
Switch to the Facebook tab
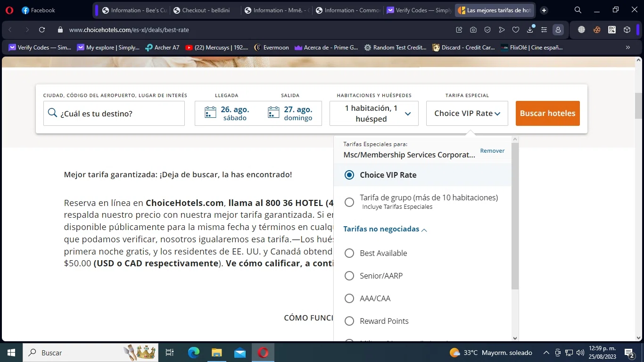coord(39,10)
